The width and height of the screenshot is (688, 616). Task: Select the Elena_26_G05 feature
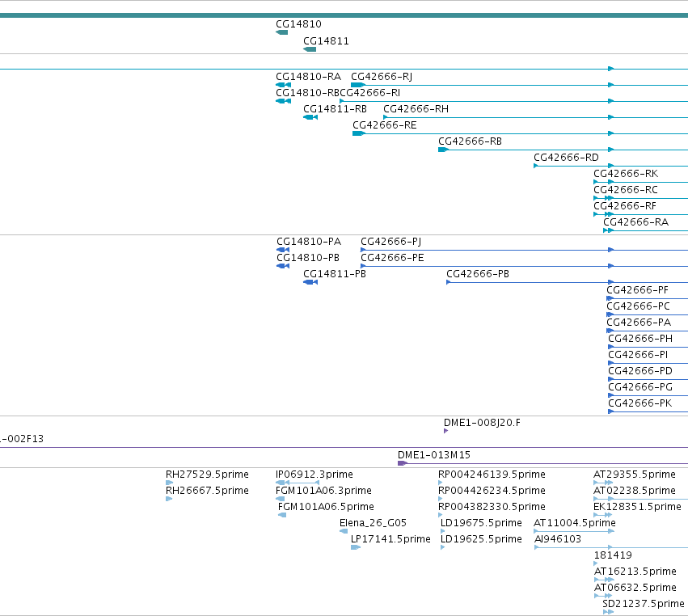coord(373,523)
